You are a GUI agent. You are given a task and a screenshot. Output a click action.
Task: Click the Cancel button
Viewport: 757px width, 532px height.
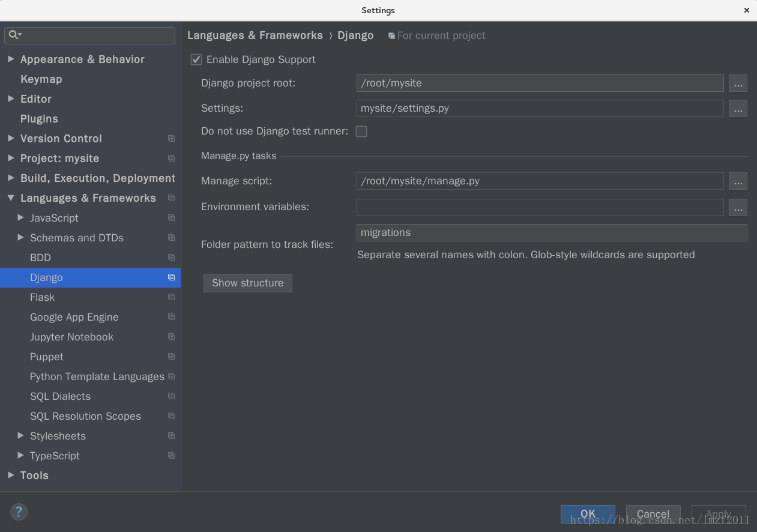coord(653,514)
